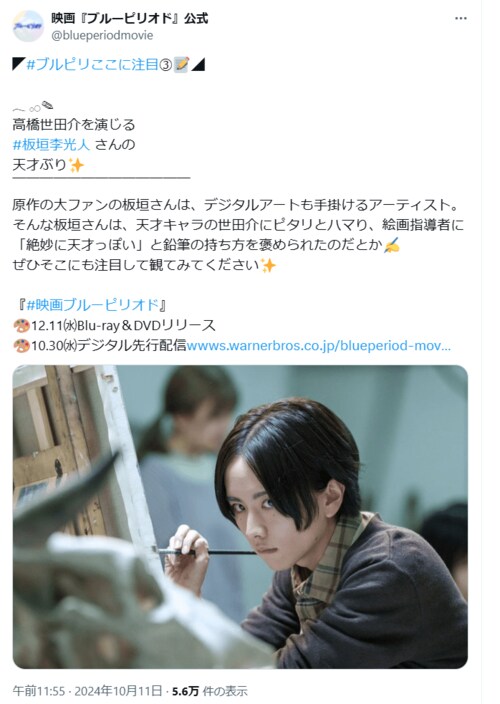Click the post timestamp 午前11:55
Image resolution: width=500 pixels, height=704 pixels.
point(39,691)
